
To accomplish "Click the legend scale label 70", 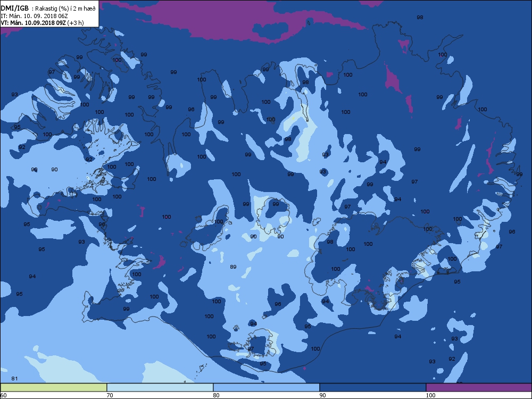I will pyautogui.click(x=110, y=395).
